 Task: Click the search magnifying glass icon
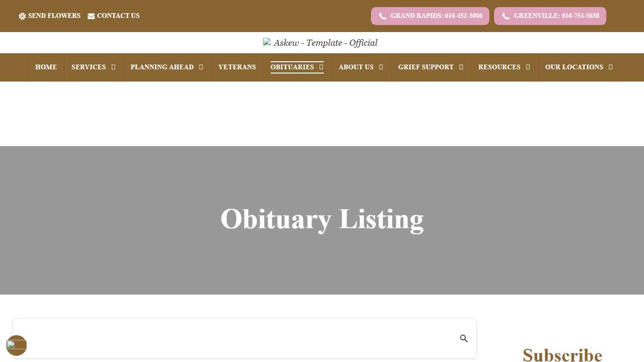pos(464,338)
